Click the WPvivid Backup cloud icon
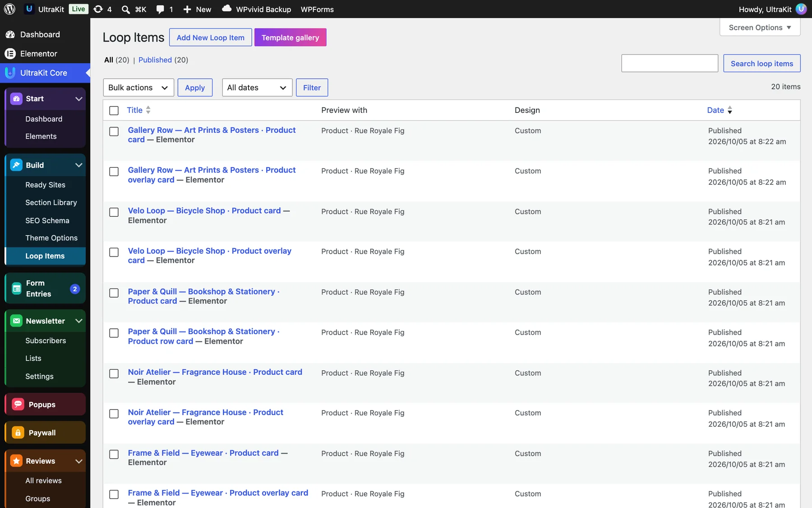The image size is (812, 508). 227,8
